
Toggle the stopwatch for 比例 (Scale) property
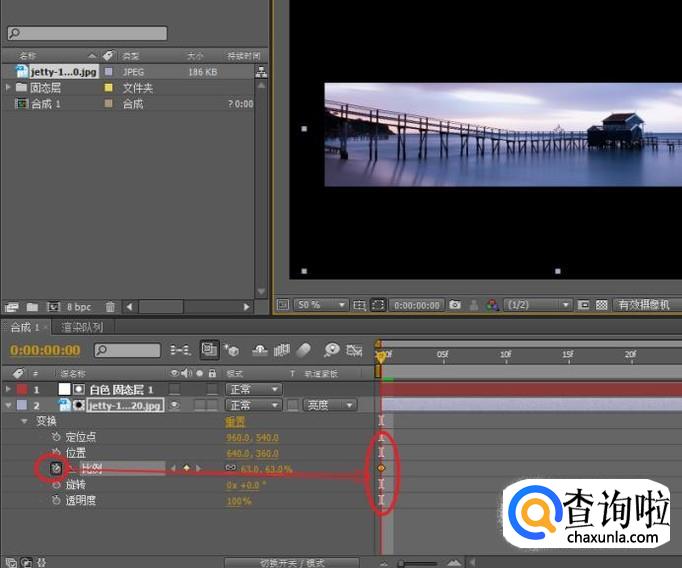pyautogui.click(x=57, y=468)
